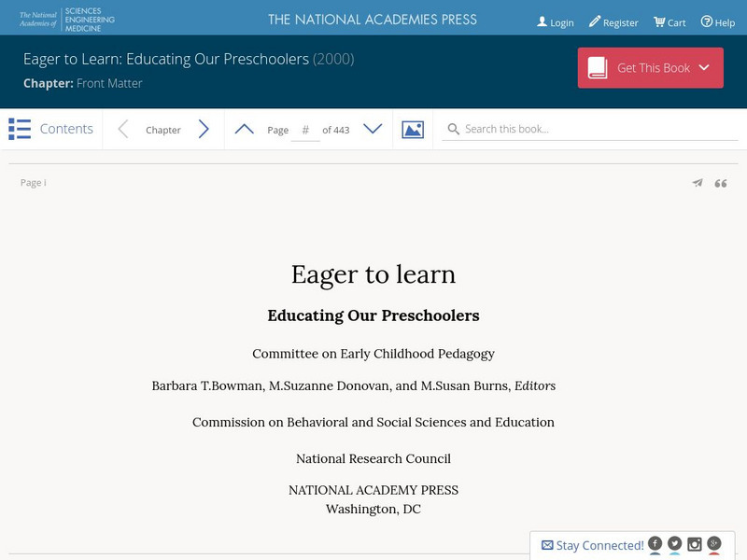Open Instagram from Stay Connected bar

pyautogui.click(x=695, y=543)
